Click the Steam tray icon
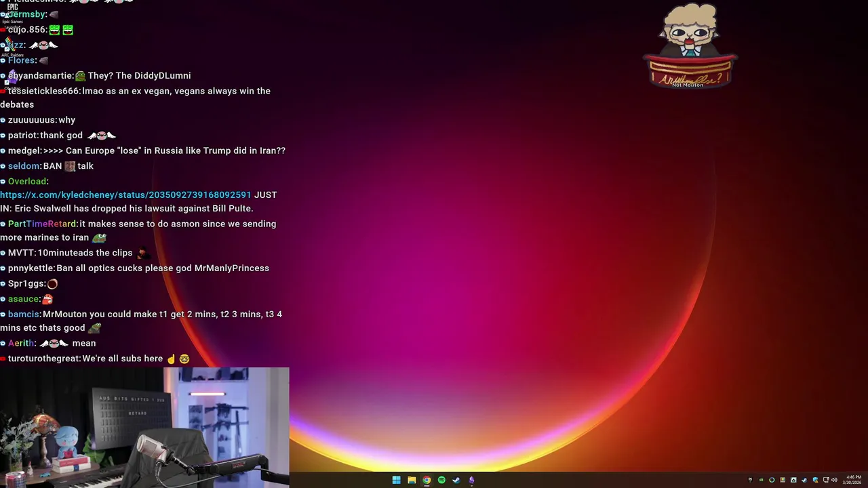This screenshot has width=868, height=488. (804, 480)
